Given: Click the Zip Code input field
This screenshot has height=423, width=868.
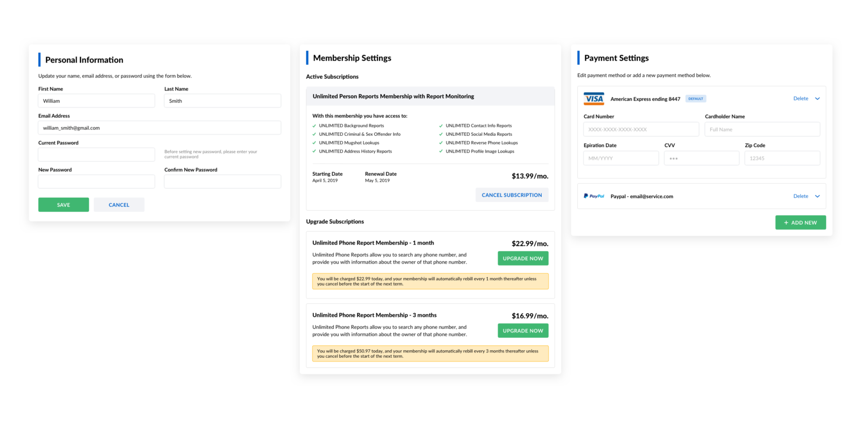Looking at the screenshot, I should click(782, 158).
